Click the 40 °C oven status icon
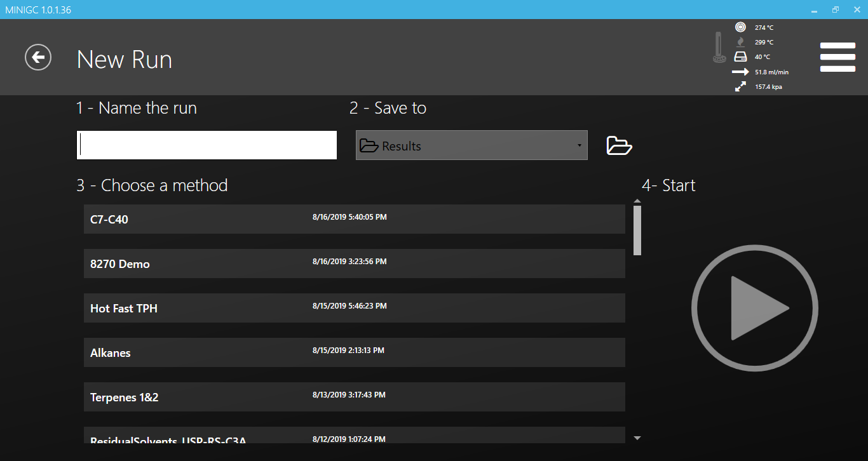Viewport: 868px width, 461px height. tap(740, 57)
